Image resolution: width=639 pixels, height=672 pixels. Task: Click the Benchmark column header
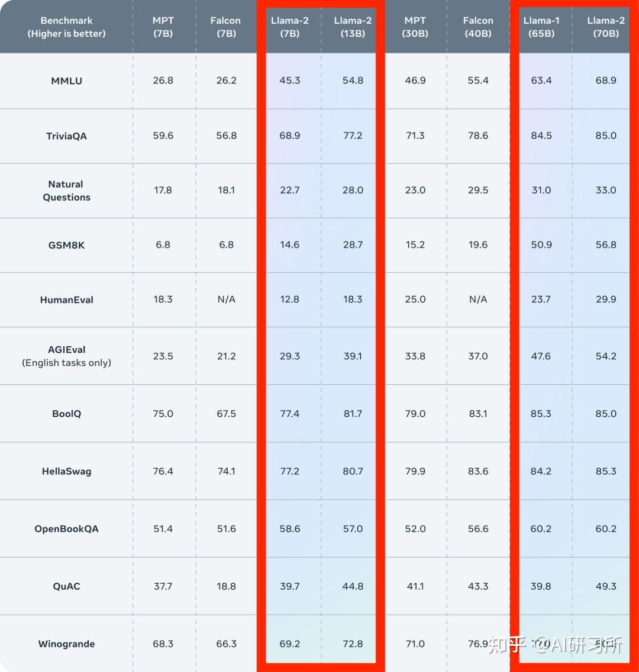pyautogui.click(x=66, y=27)
